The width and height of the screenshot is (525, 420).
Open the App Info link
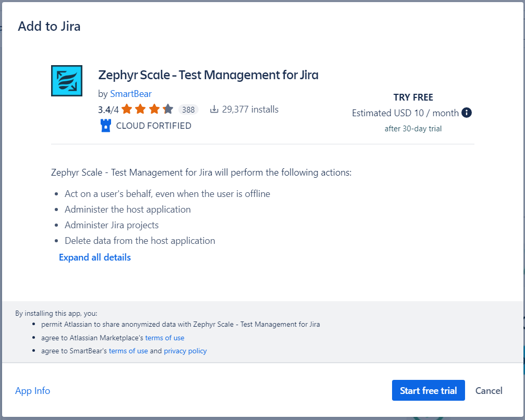(32, 390)
